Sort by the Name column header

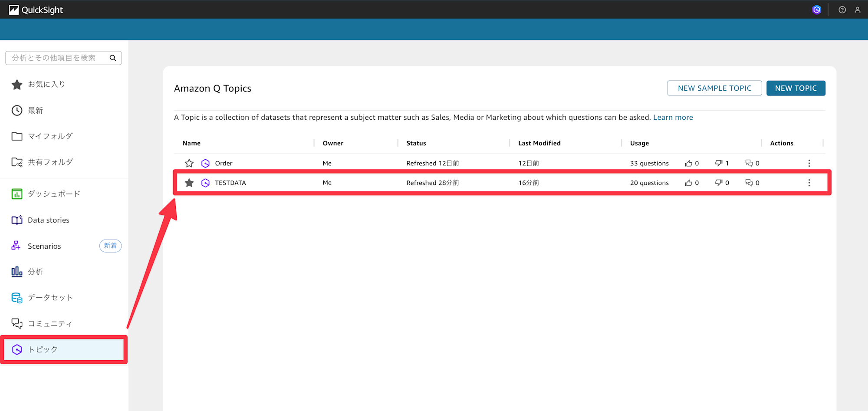pos(191,143)
